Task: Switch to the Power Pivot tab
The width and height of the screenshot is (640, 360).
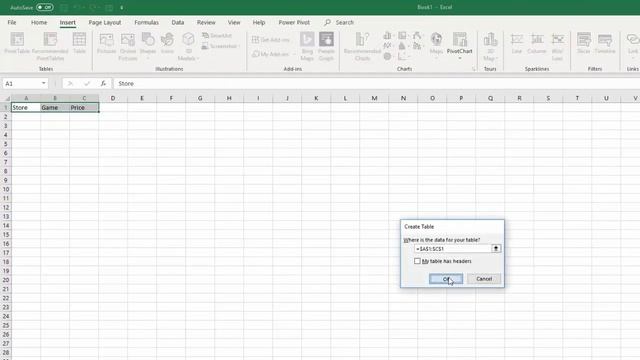Action: click(294, 22)
